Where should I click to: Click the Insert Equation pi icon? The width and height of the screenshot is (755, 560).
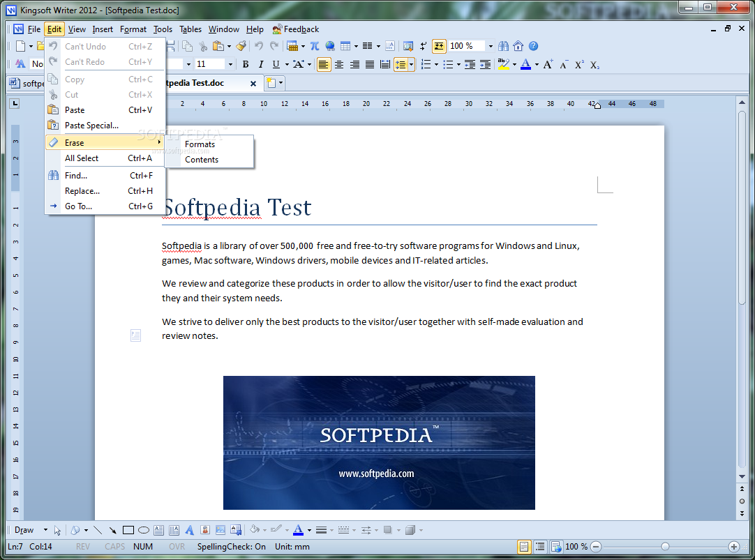click(315, 46)
